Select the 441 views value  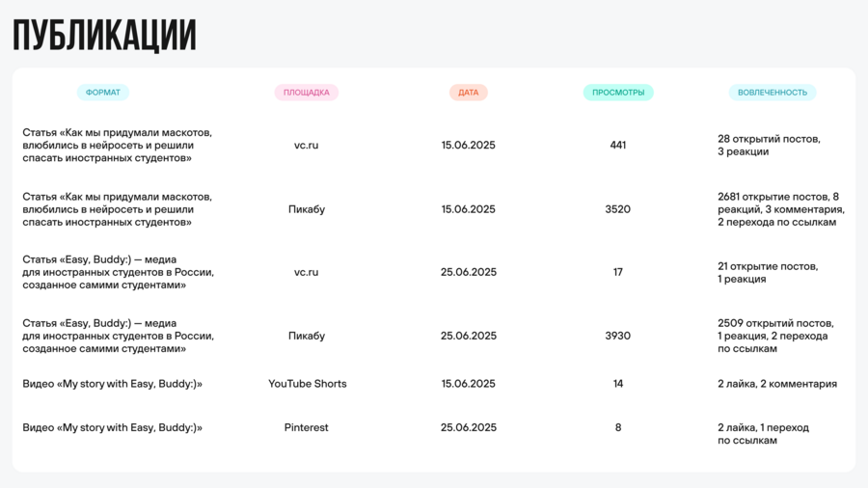[x=618, y=146]
